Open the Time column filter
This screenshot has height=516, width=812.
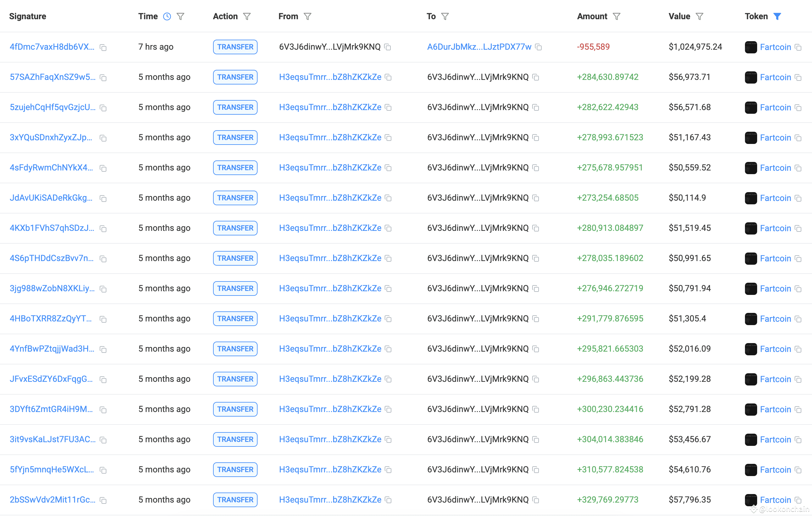pos(180,16)
